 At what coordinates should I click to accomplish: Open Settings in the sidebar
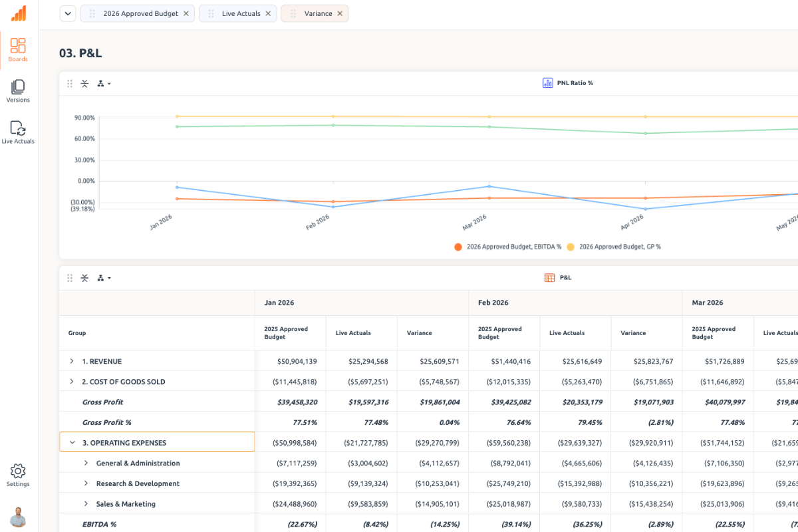pos(18,475)
